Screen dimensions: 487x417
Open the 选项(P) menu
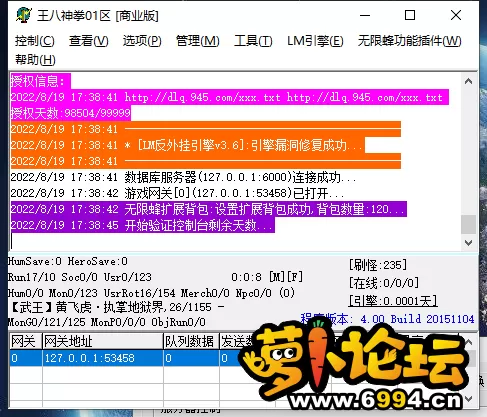(142, 41)
